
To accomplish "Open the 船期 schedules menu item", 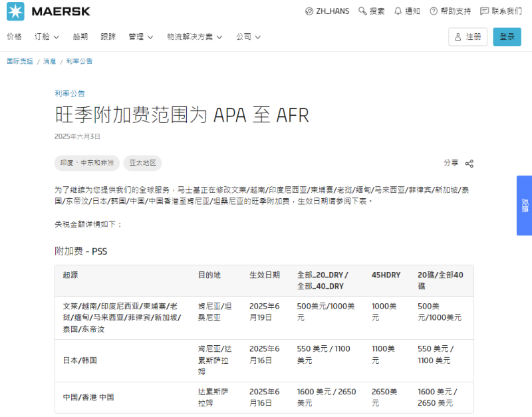I will [x=80, y=37].
